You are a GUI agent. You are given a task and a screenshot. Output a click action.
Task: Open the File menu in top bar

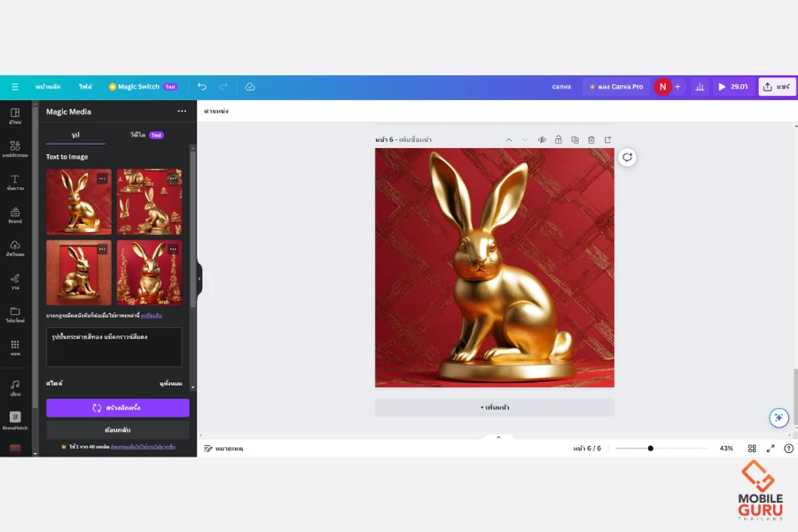point(85,87)
